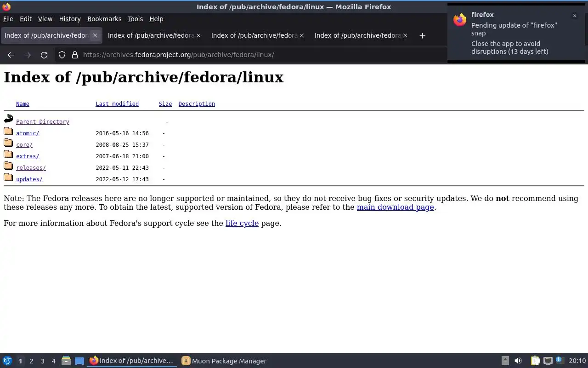Open the Edit menu
The width and height of the screenshot is (588, 368).
tap(26, 19)
